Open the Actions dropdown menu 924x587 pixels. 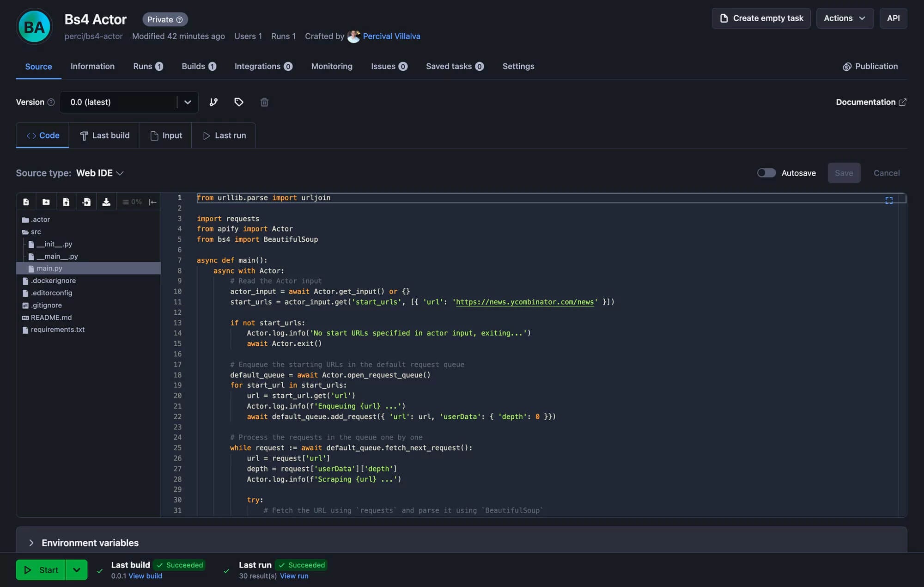click(x=845, y=18)
